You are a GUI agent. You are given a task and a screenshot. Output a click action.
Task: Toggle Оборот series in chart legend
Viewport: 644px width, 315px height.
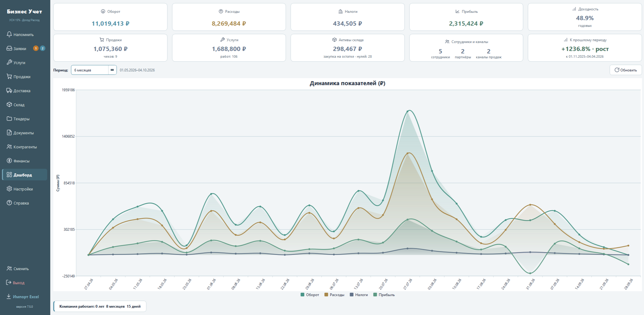point(310,295)
